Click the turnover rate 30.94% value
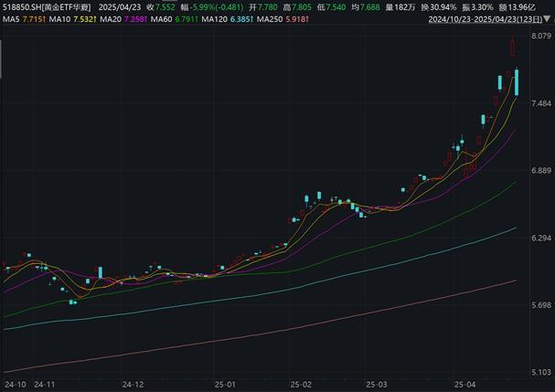This screenshot has height=392, width=555. click(443, 7)
